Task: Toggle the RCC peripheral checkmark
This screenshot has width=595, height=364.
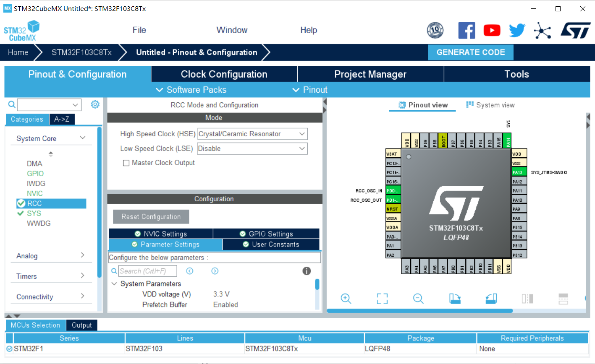Action: (x=21, y=203)
